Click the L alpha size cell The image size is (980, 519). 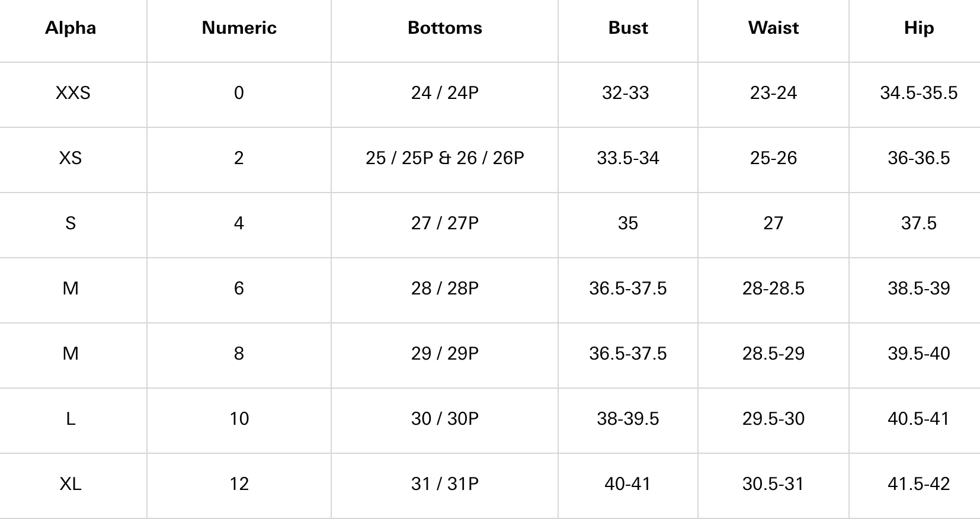coord(71,419)
